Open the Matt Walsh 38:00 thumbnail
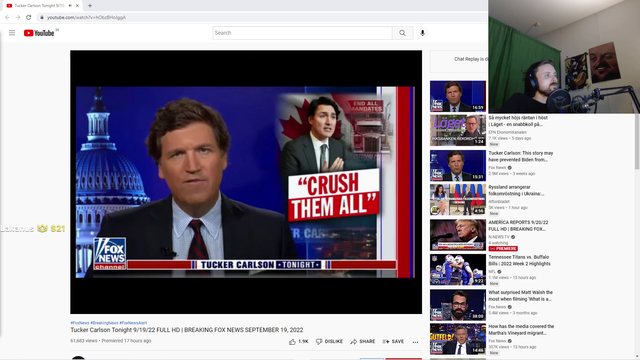640x360 pixels. (458, 305)
